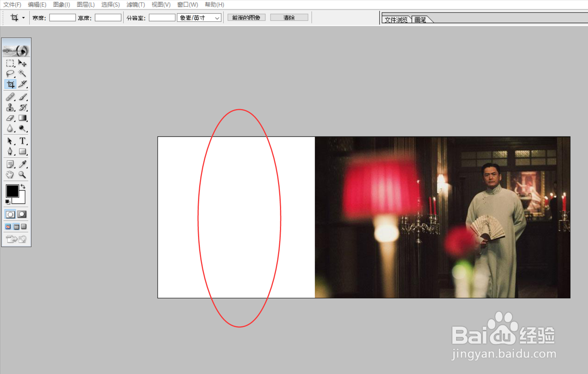Image resolution: width=588 pixels, height=374 pixels.
Task: Jump to ImageReady
Action: pyautogui.click(x=16, y=239)
